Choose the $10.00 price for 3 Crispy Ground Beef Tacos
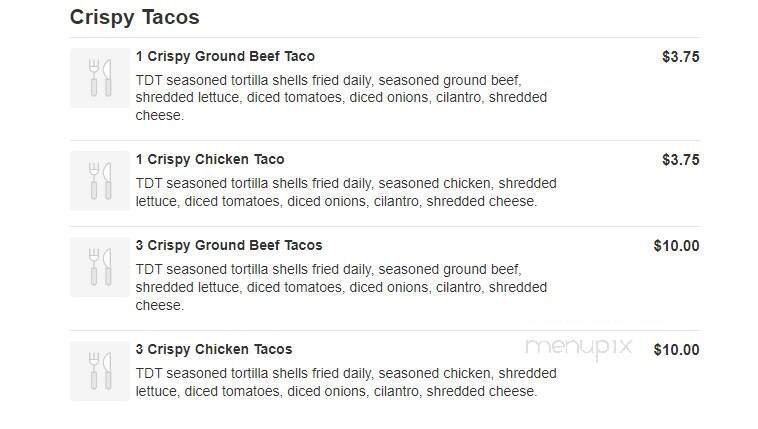The image size is (758, 429). tap(676, 246)
